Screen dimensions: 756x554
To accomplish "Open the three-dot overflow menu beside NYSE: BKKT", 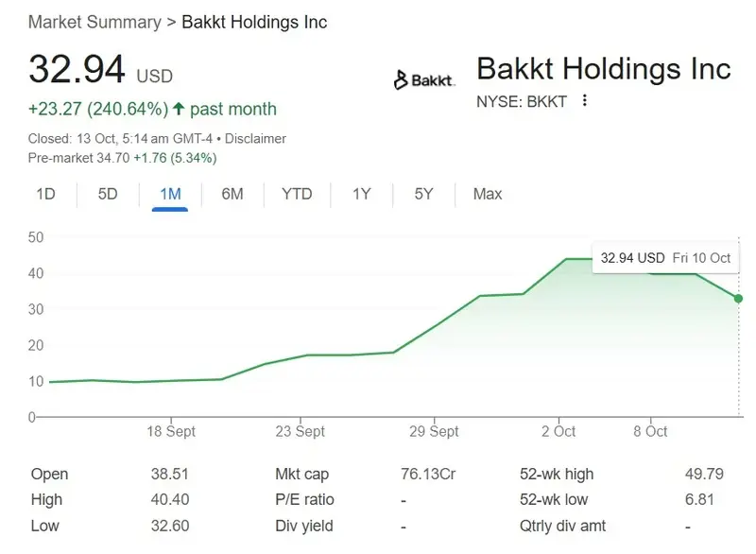I will point(584,101).
